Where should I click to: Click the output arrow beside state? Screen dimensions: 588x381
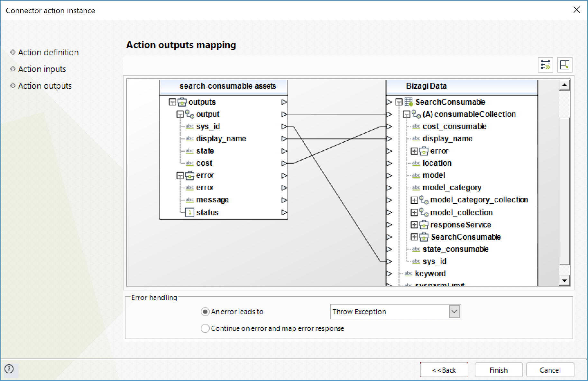point(284,151)
